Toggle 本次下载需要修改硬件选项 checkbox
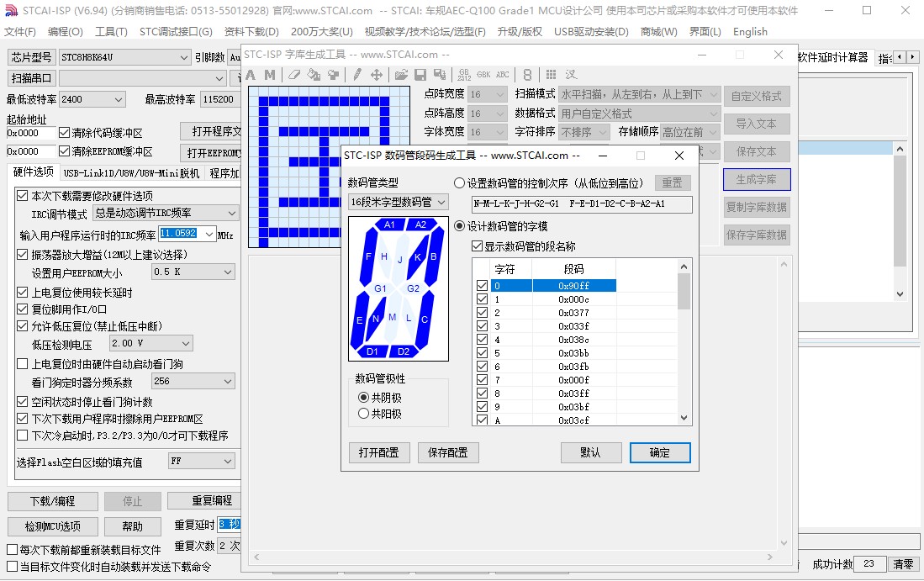The image size is (924, 581). click(23, 196)
